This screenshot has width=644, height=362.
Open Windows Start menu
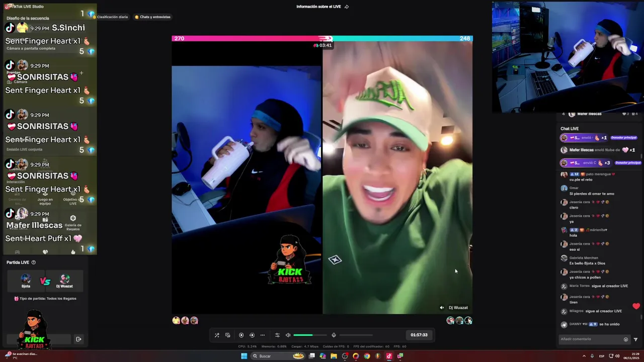click(244, 356)
